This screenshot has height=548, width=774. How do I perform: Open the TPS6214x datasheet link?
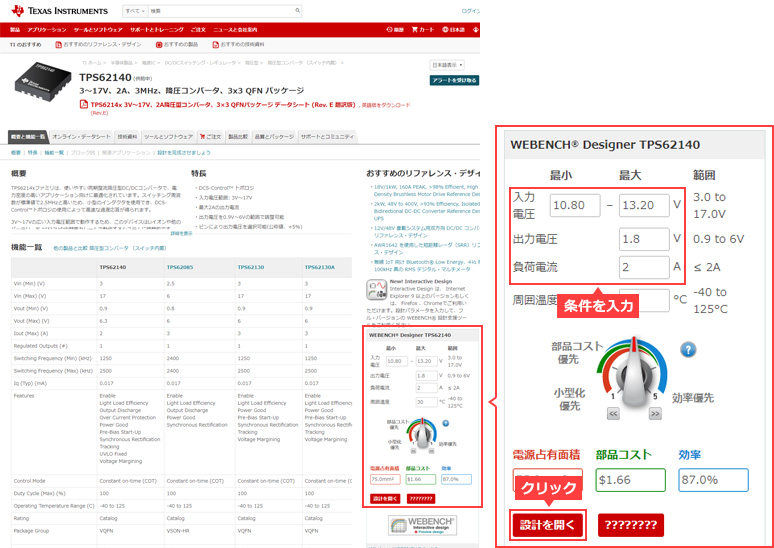point(223,105)
